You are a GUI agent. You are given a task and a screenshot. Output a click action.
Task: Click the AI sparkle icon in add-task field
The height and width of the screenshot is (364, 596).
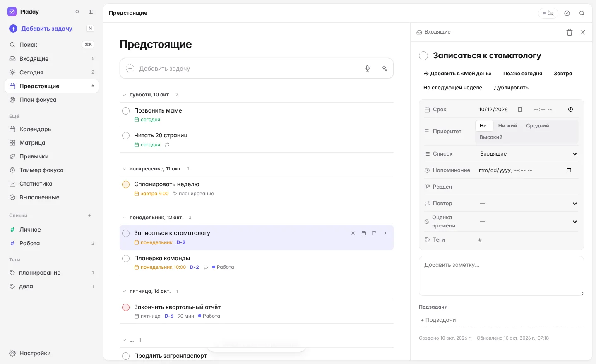tap(385, 69)
